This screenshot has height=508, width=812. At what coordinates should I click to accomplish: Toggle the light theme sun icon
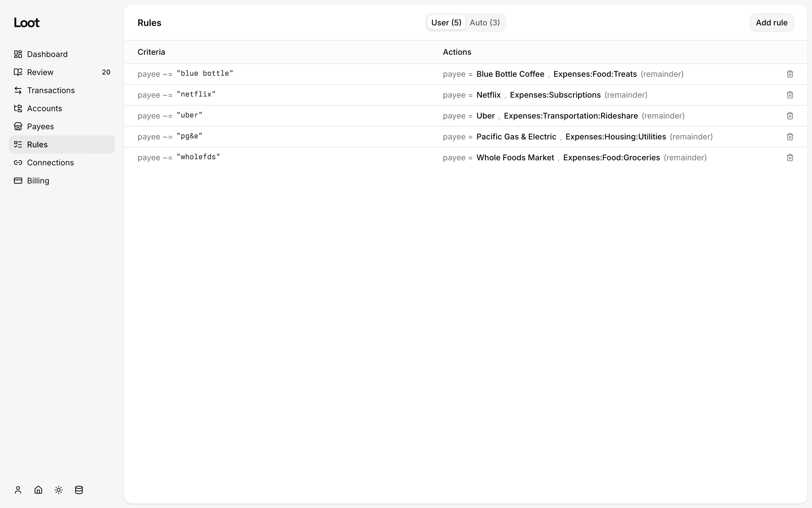pyautogui.click(x=59, y=490)
